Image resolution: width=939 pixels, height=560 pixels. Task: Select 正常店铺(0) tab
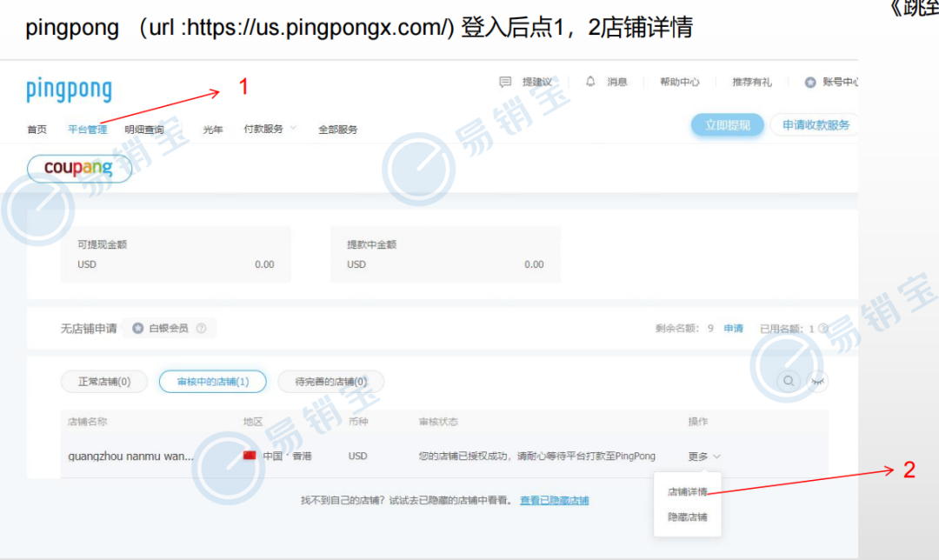(104, 382)
